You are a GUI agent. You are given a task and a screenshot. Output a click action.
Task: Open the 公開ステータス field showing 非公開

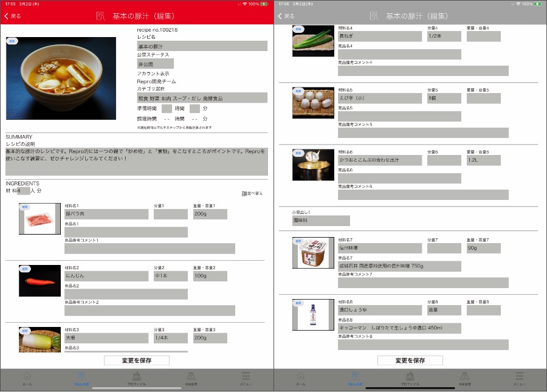(155, 64)
